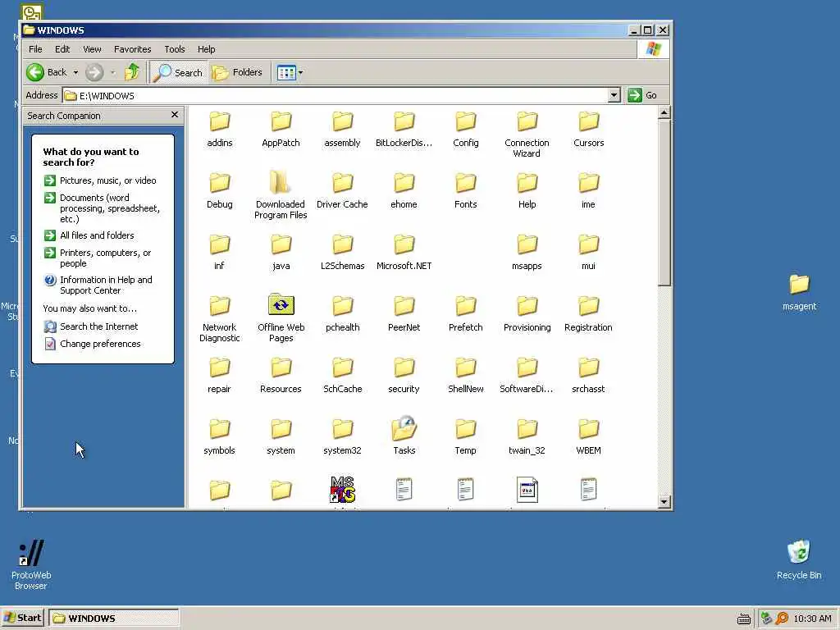Show the Folders tree pane
840x630 pixels.
point(237,72)
